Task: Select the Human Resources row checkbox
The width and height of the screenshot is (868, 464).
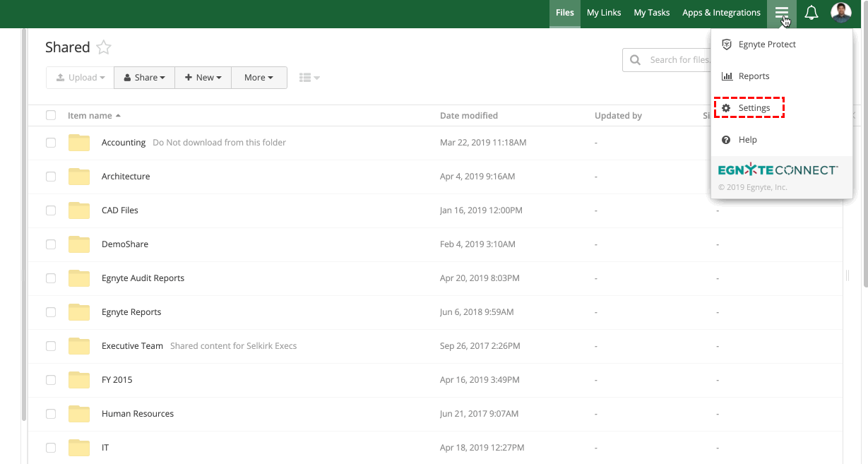Action: (x=51, y=414)
